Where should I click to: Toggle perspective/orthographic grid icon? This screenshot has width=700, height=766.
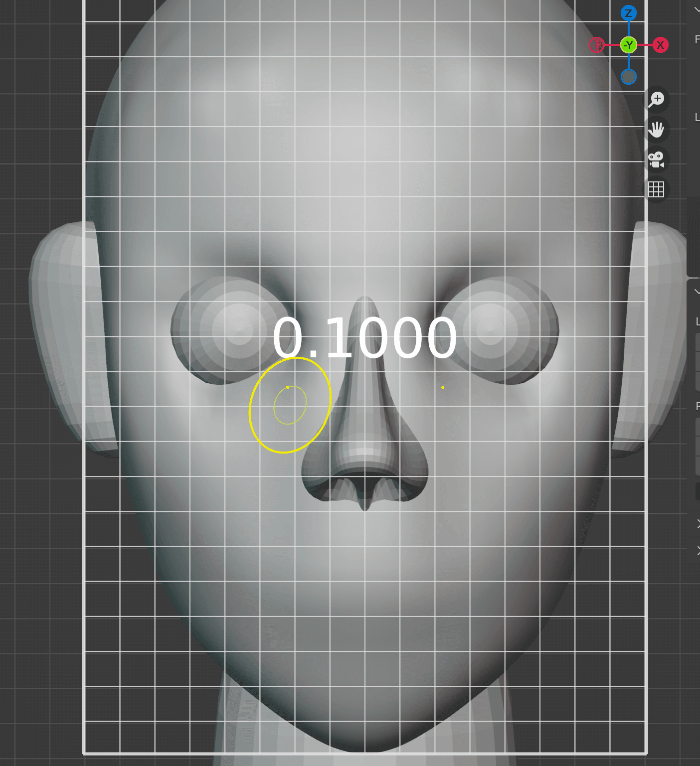(x=656, y=190)
